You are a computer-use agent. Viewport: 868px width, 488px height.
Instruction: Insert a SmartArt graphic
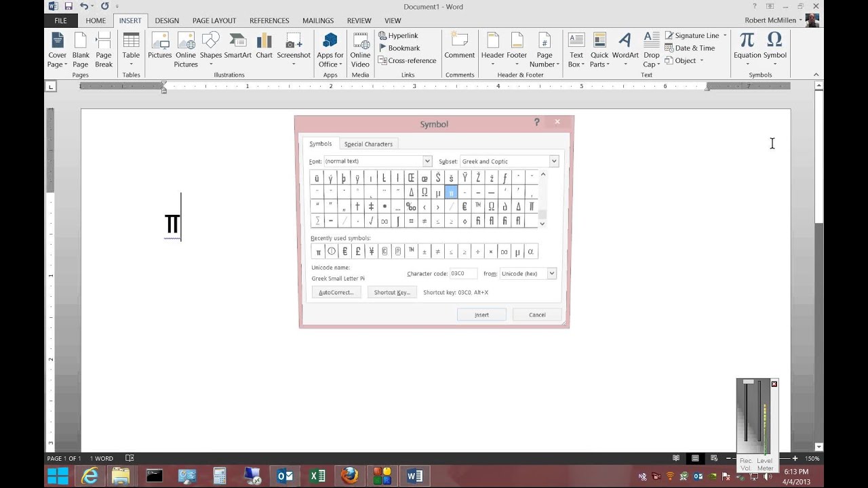[237, 49]
